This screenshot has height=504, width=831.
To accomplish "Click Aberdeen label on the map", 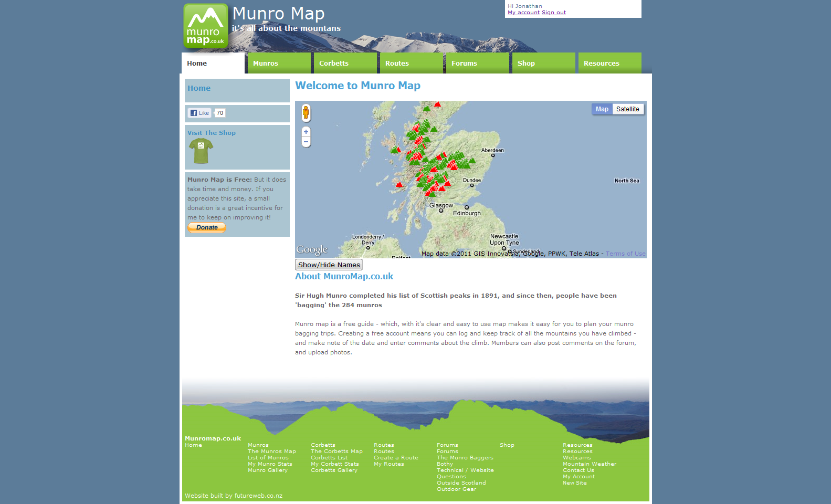I will [x=492, y=150].
